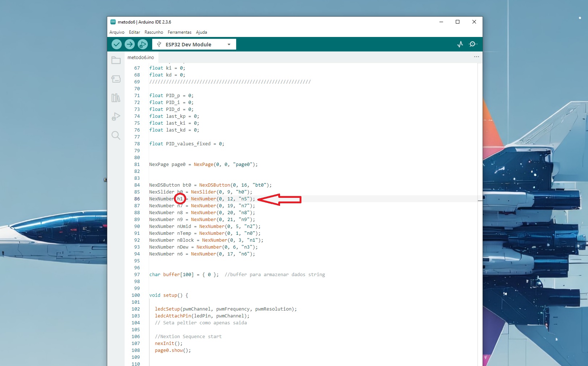This screenshot has height=366, width=588.
Task: Click the Verify sketch checkmark icon
Action: (x=117, y=44)
